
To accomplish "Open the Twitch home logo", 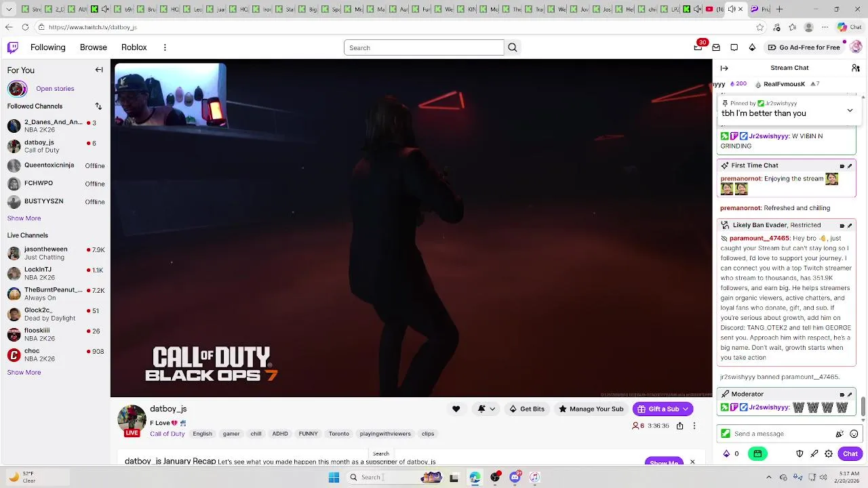I will 13,47.
